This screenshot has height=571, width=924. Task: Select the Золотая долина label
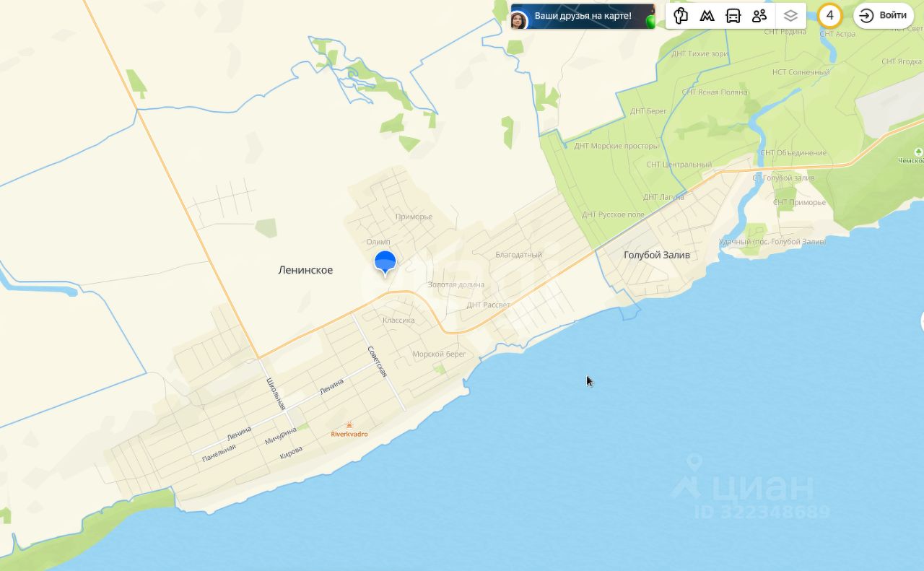click(x=456, y=284)
